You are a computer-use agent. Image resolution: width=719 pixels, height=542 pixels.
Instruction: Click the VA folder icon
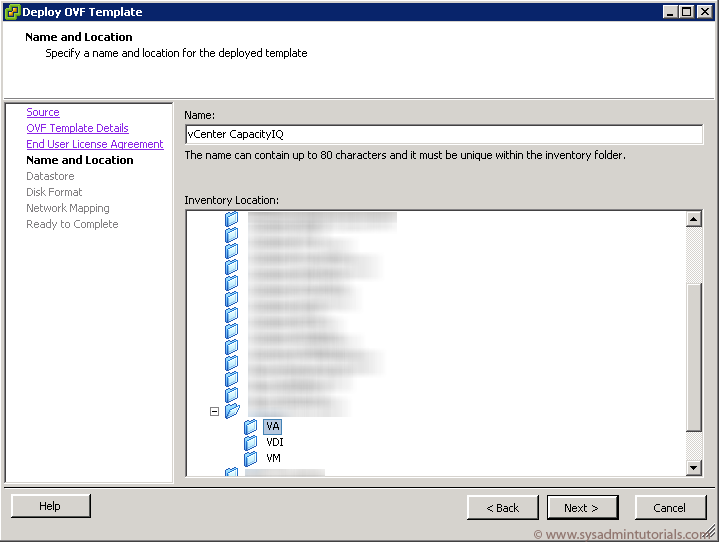(250, 426)
